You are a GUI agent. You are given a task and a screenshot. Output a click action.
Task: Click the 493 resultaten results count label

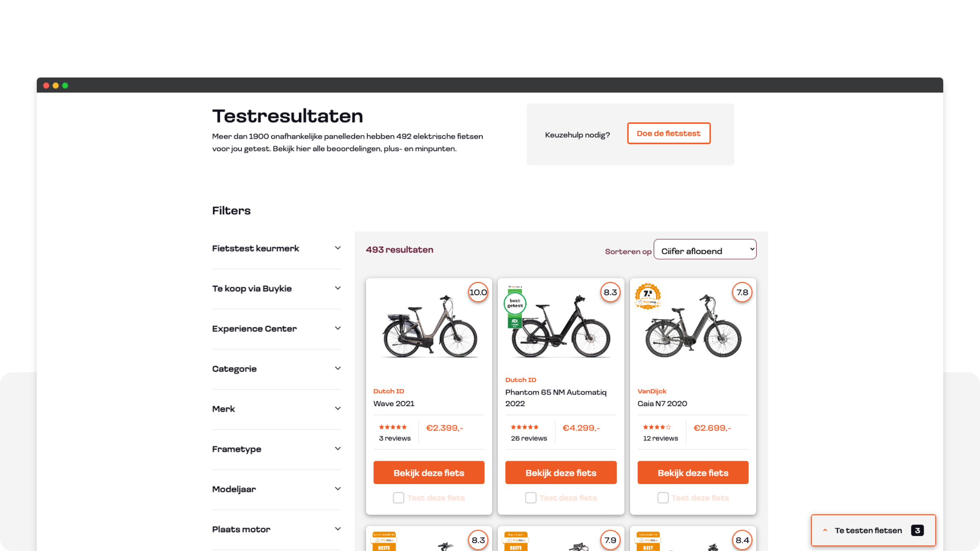(x=399, y=250)
